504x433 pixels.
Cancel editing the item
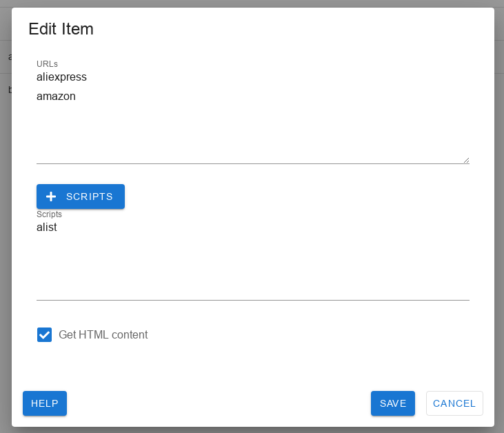pos(454,403)
